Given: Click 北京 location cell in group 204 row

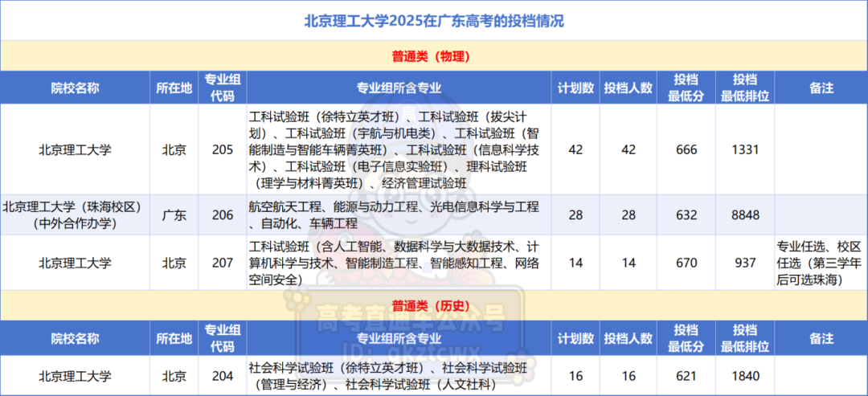Looking at the screenshot, I should (174, 376).
